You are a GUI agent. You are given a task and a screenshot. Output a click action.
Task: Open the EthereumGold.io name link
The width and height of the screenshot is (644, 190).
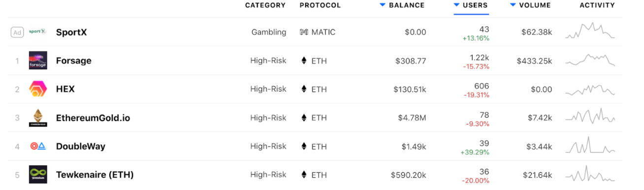click(93, 118)
